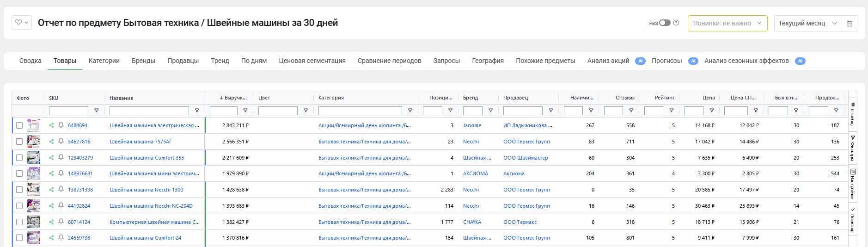868x247 pixels.
Task: Expand the favorites heart dropdown
Action: point(21,22)
